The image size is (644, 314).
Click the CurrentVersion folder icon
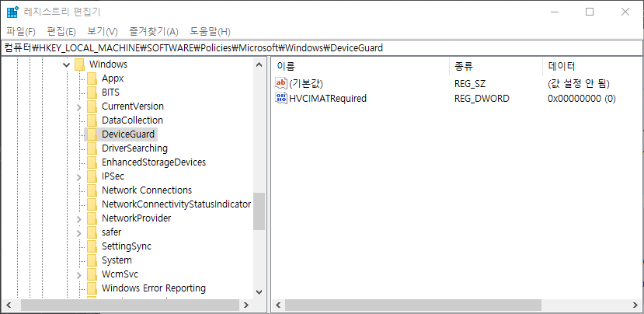pos(92,106)
